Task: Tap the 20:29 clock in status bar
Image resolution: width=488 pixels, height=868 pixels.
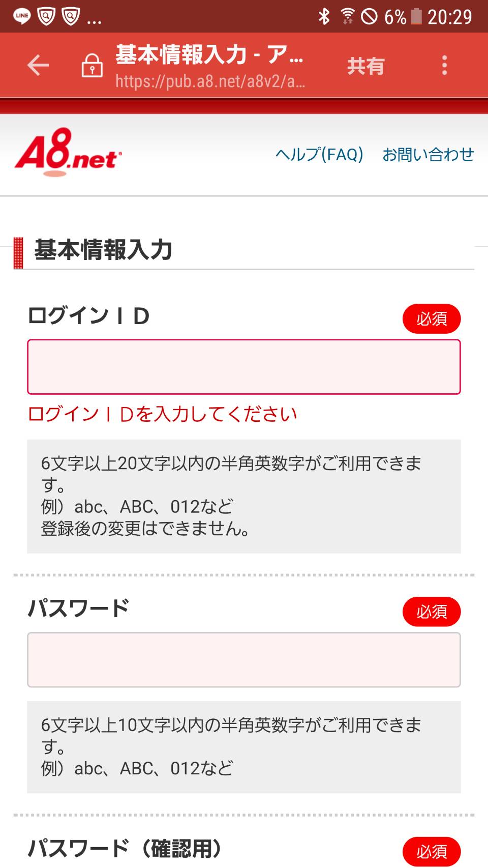Action: tap(449, 17)
